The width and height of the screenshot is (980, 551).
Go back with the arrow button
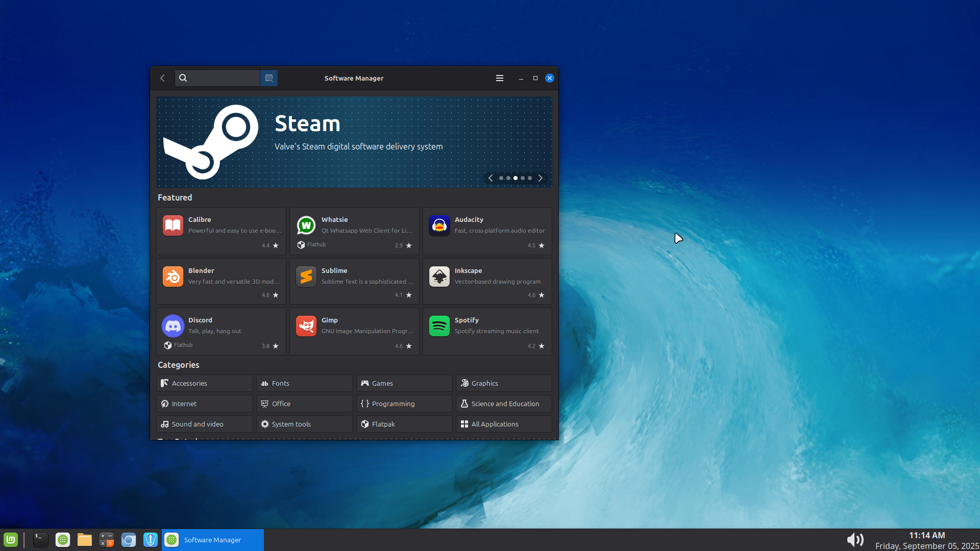click(162, 78)
